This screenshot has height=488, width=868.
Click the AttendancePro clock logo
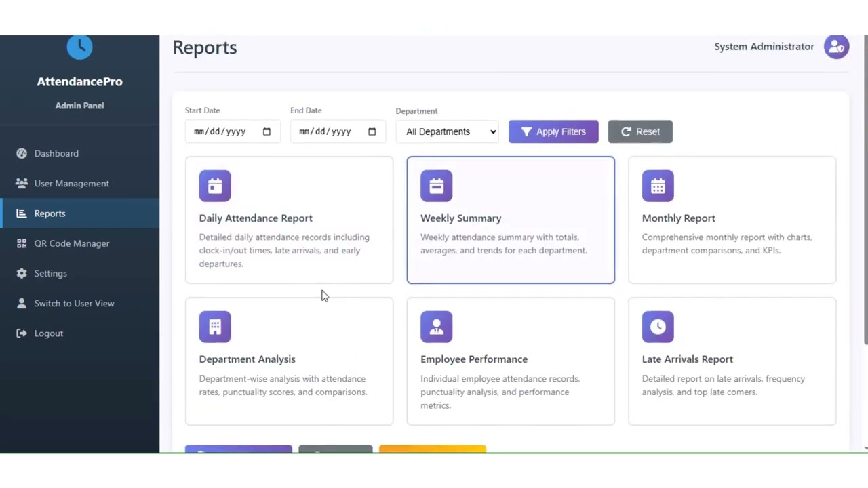tap(79, 47)
